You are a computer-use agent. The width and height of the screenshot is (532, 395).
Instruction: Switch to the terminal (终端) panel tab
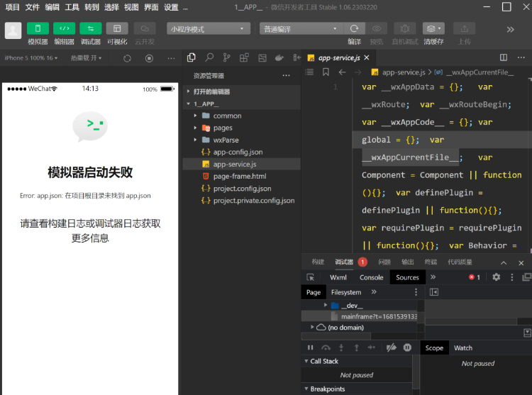tap(431, 262)
